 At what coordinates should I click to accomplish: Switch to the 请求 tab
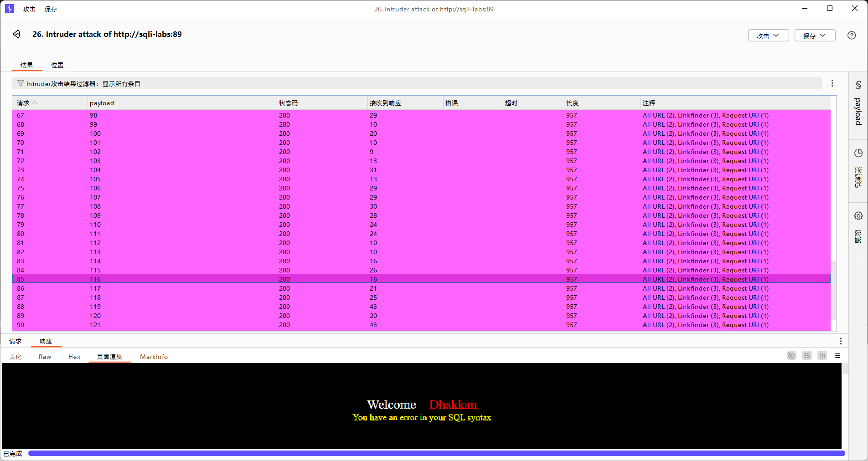pos(15,341)
